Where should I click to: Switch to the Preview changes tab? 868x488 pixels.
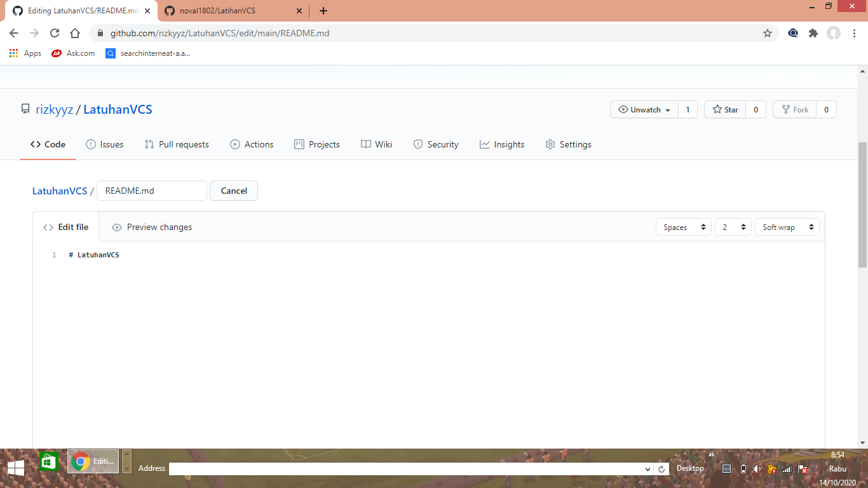[159, 226]
